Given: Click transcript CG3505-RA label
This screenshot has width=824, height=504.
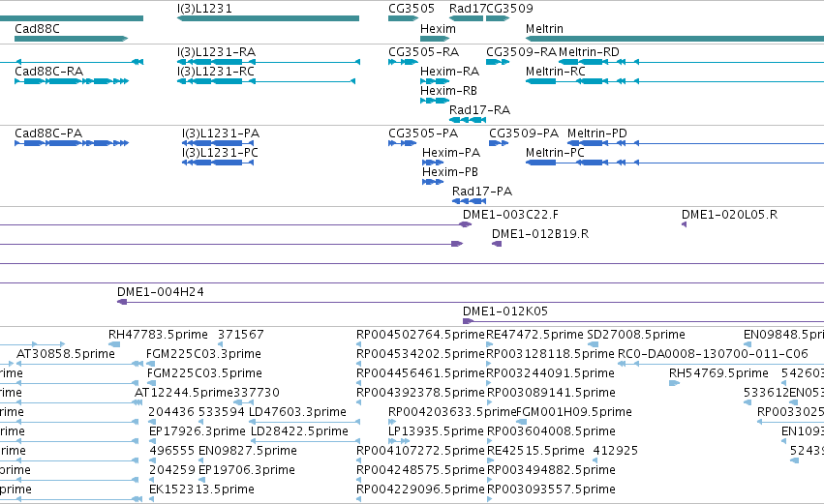Looking at the screenshot, I should pyautogui.click(x=423, y=52).
